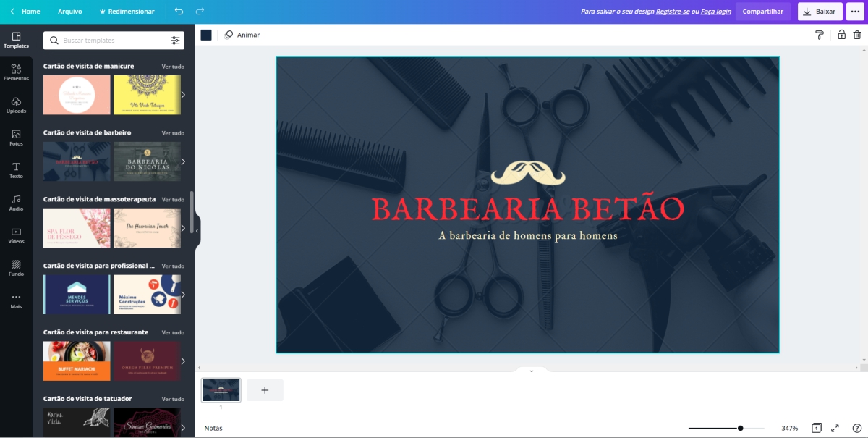Viewport: 868px width, 438px height.
Task: See all for Cartão de visita para profissional
Action: 173,266
